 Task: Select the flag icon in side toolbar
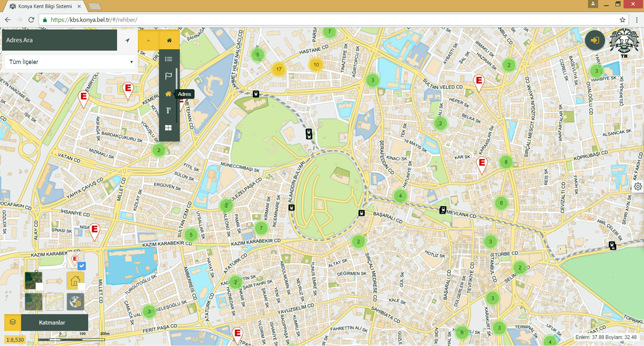tap(168, 76)
